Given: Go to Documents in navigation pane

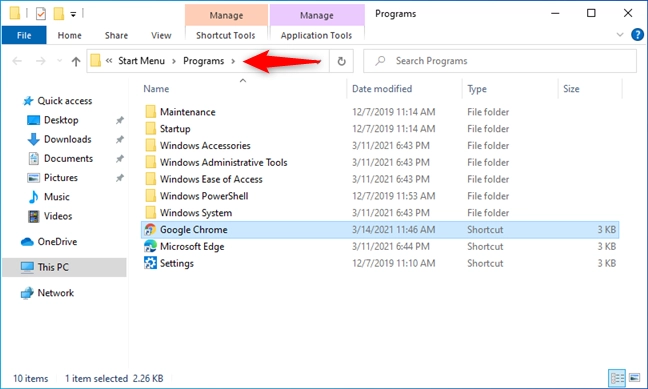Looking at the screenshot, I should tap(69, 159).
